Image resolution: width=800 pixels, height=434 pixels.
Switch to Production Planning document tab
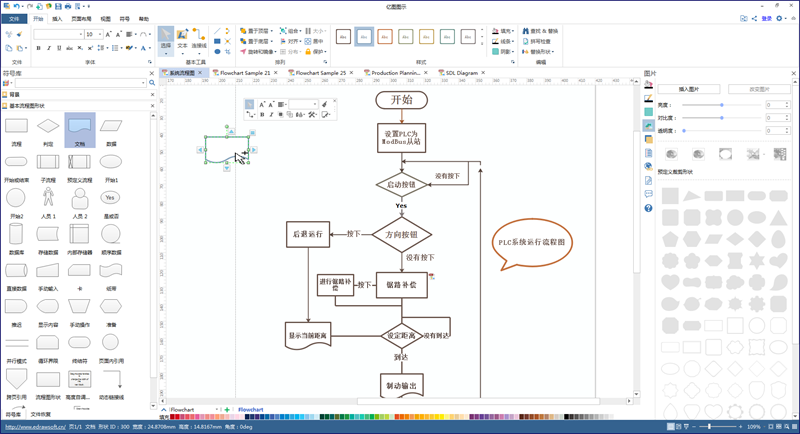(395, 73)
